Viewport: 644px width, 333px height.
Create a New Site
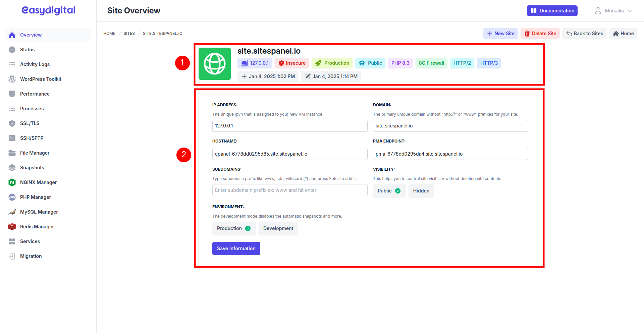click(500, 34)
